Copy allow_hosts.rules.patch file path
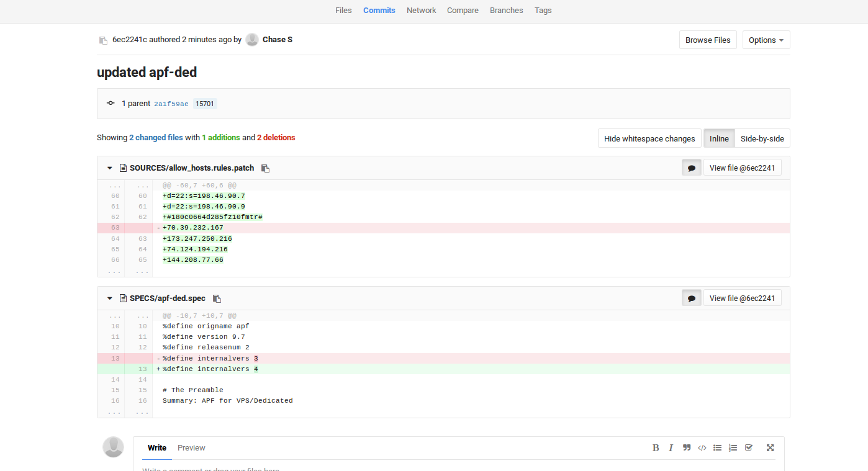868x471 pixels. 265,168
